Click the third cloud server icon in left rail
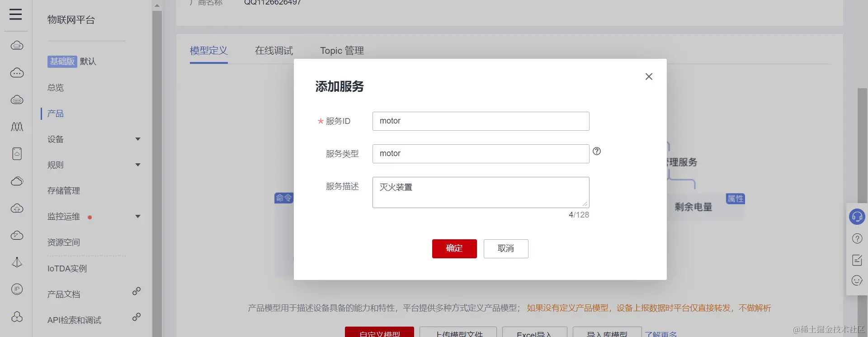Viewport: 868px width, 337px height. 17,100
